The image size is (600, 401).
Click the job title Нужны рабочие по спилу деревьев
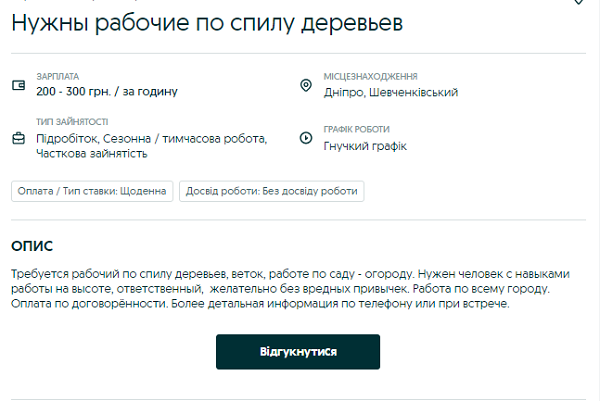click(x=207, y=22)
